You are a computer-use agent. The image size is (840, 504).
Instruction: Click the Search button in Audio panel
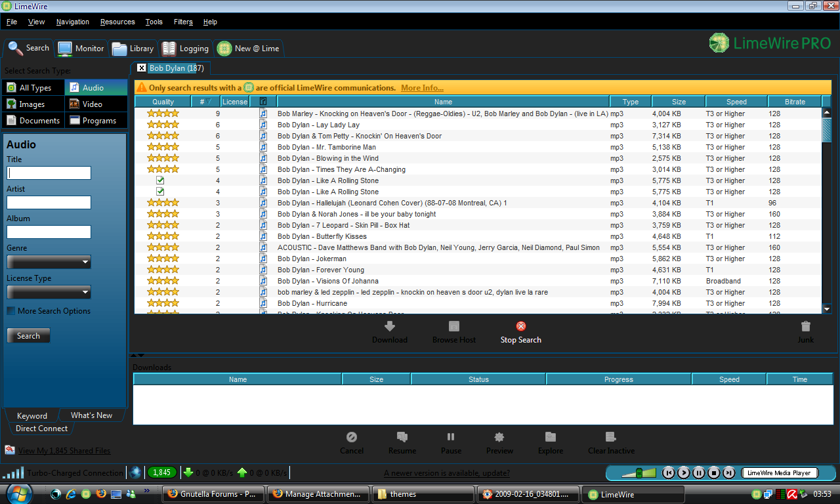28,336
